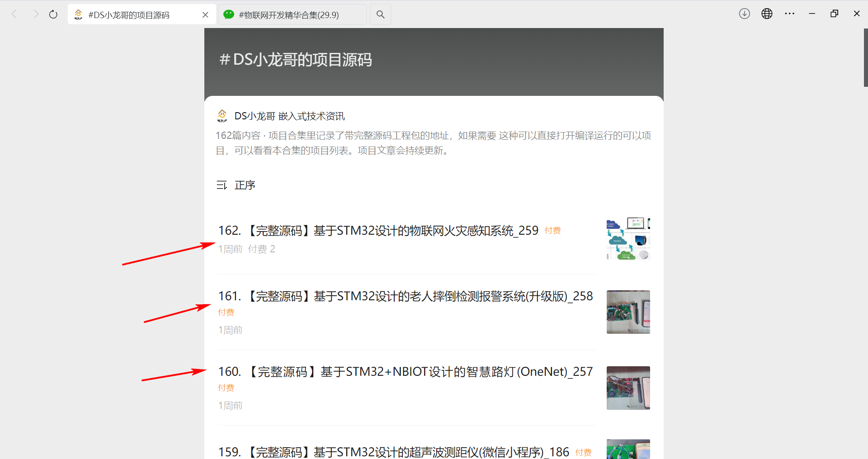The height and width of the screenshot is (459, 868).
Task: Open article 162 物联网火灾感知系统_259
Action: [x=378, y=231]
